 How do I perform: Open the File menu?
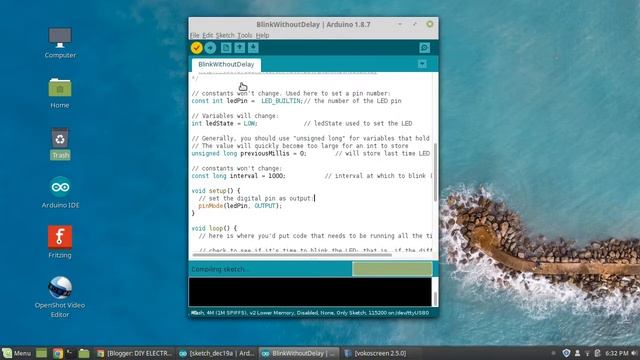tap(195, 36)
